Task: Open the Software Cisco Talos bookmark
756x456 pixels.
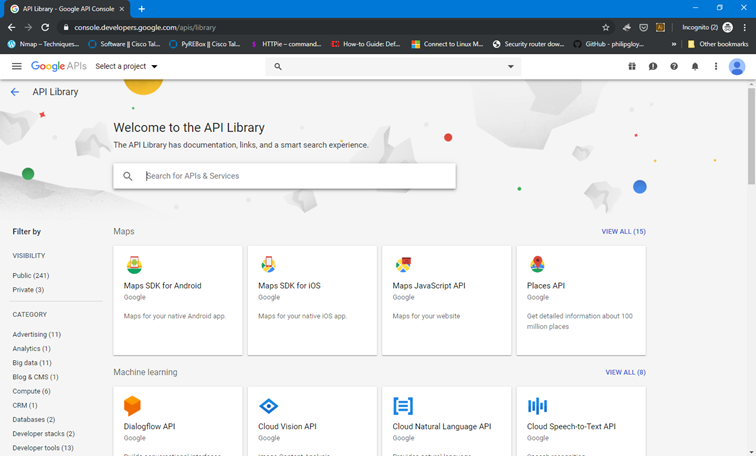Action: 124,44
